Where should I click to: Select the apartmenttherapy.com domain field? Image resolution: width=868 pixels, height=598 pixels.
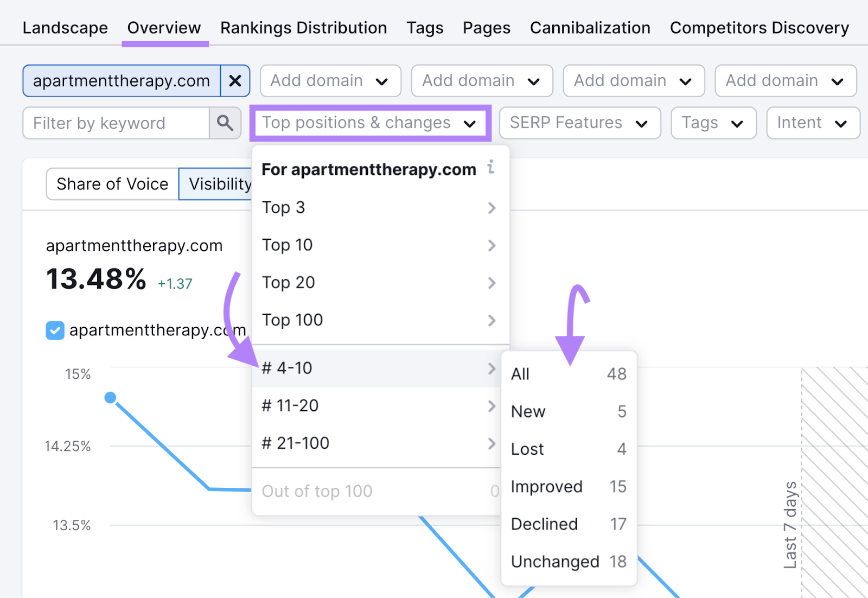click(x=122, y=81)
